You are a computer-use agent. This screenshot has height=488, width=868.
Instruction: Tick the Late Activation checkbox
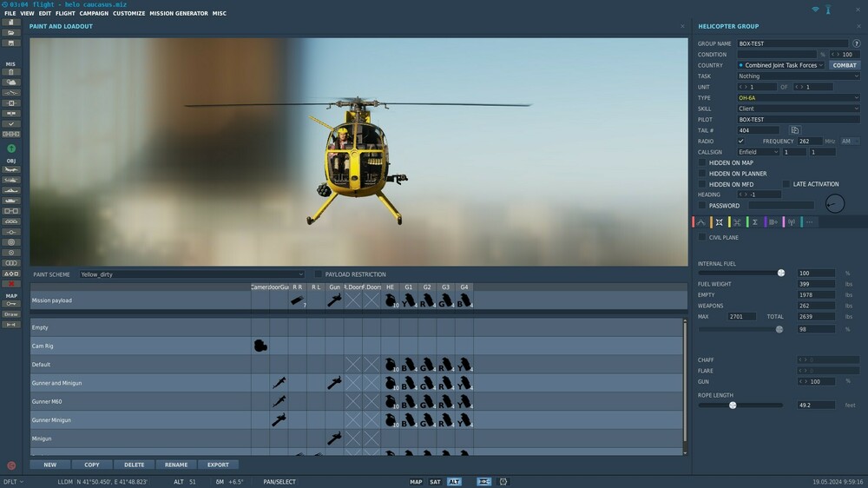[x=786, y=184]
